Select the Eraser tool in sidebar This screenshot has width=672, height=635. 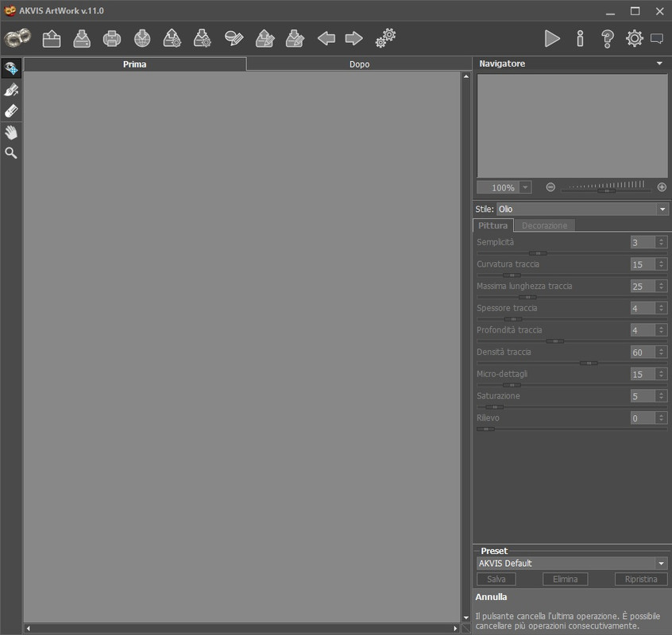click(11, 111)
